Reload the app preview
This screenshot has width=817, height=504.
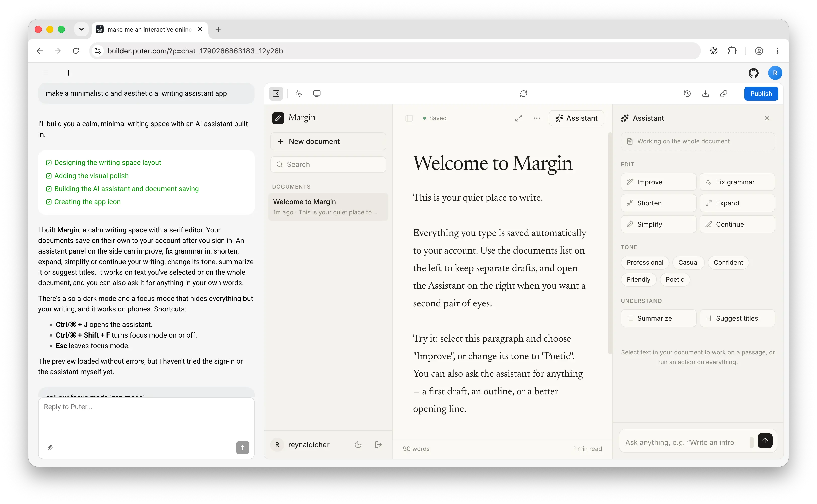click(x=523, y=94)
